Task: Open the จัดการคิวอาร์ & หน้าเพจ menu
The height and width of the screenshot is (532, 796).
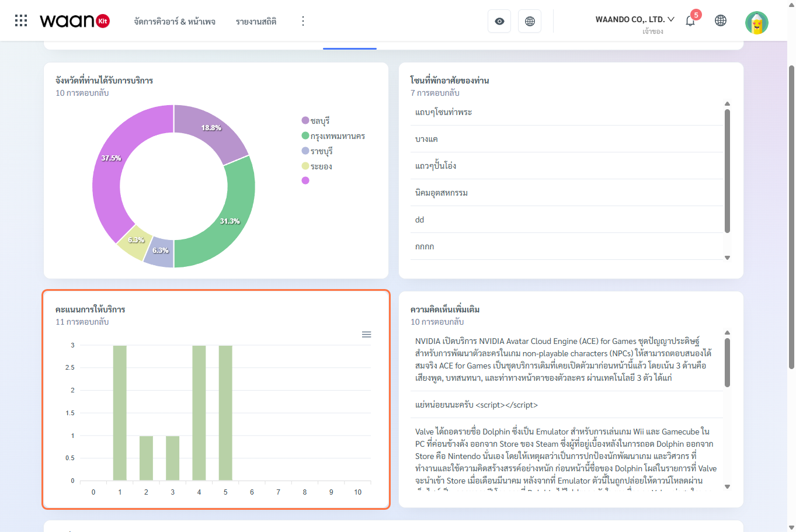Action: 175,22
